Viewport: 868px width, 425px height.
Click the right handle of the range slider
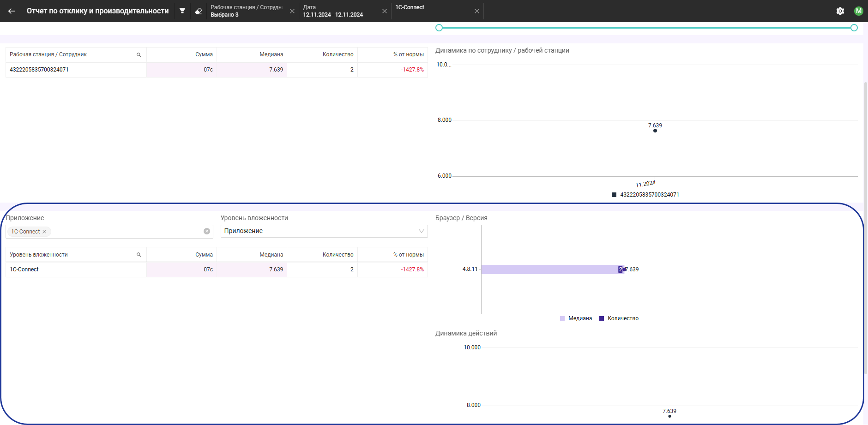tap(854, 28)
